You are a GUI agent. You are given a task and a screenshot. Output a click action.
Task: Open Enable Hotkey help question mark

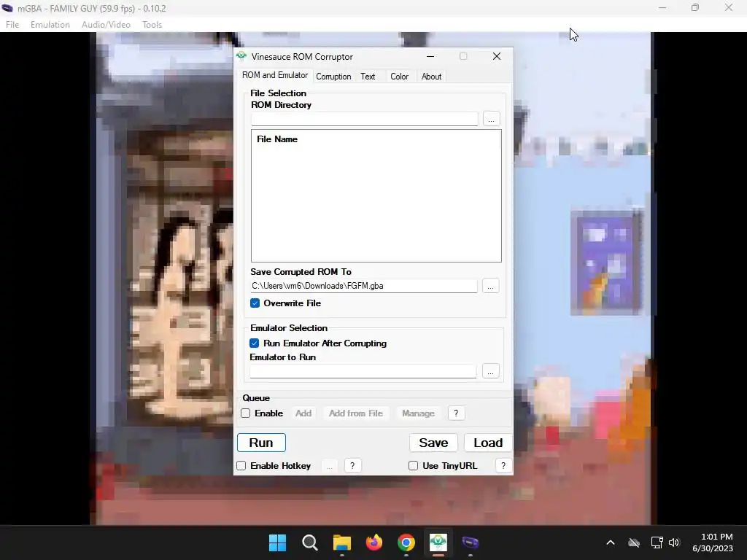(352, 466)
